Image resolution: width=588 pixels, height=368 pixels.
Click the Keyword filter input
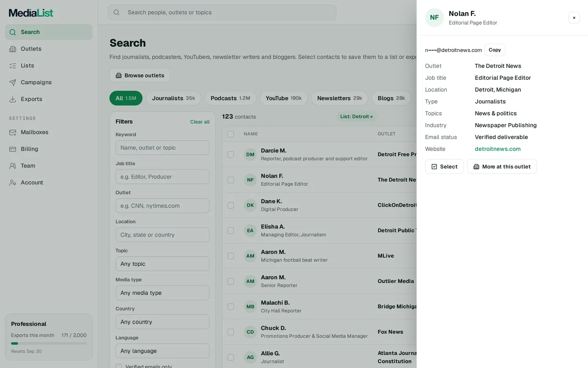163,148
